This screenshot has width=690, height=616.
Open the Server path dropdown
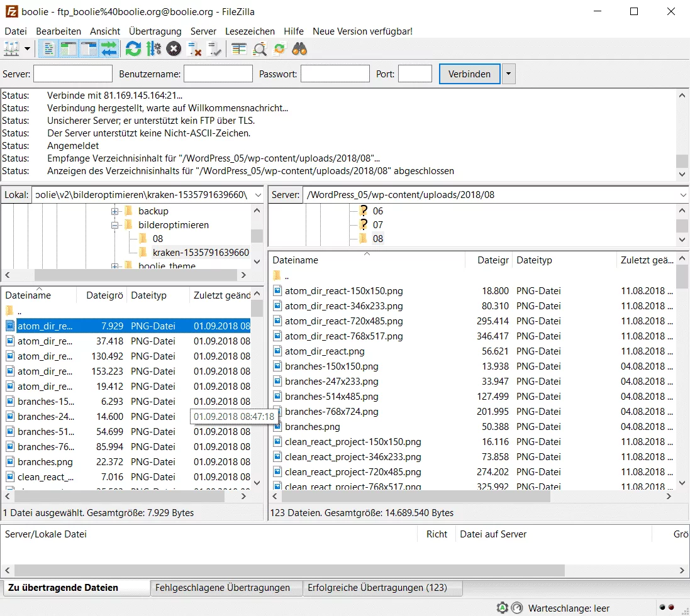(683, 194)
